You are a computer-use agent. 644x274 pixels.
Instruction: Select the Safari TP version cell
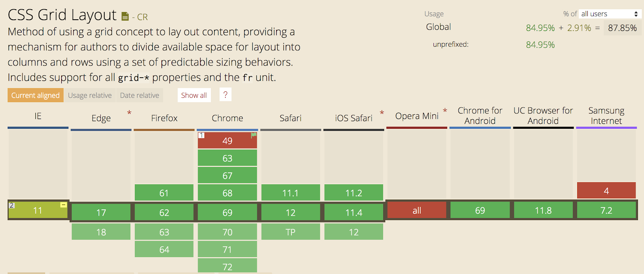pyautogui.click(x=291, y=232)
